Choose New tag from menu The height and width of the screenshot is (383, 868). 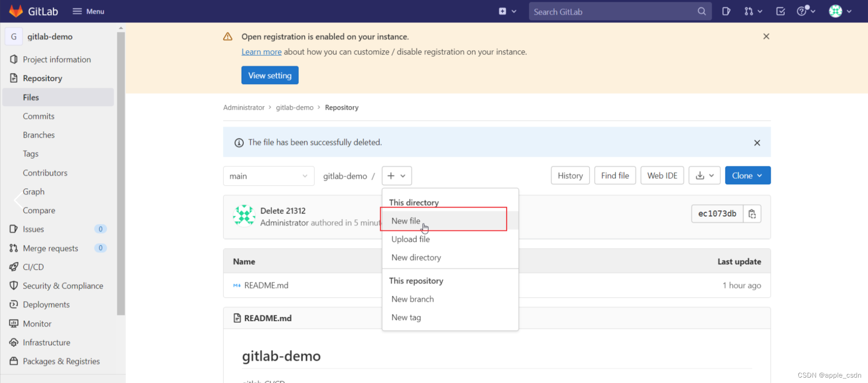[450, 317]
